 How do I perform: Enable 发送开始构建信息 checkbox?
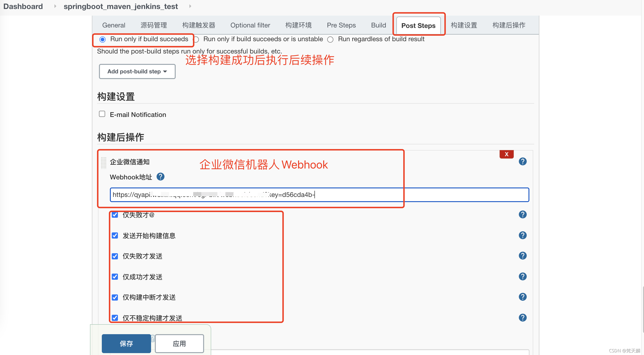(x=115, y=235)
